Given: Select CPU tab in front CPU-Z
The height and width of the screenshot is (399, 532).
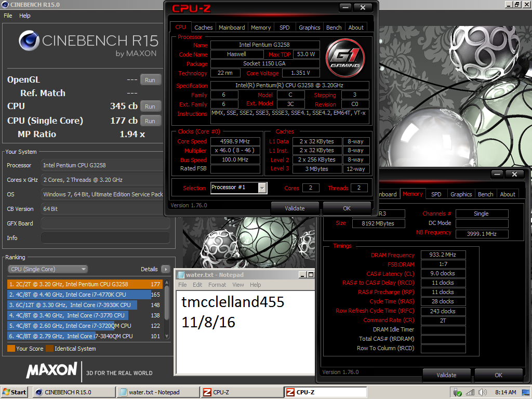Looking at the screenshot, I should tap(180, 27).
